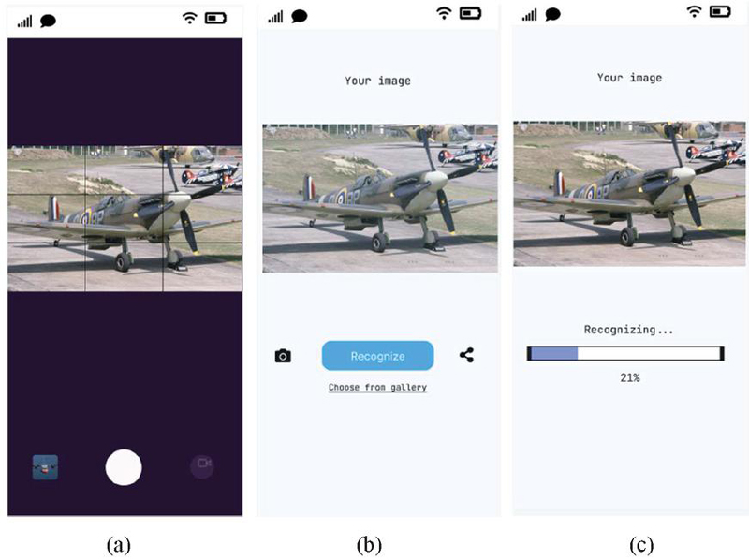Open the gallery thumbnail in camera screen

45,467
